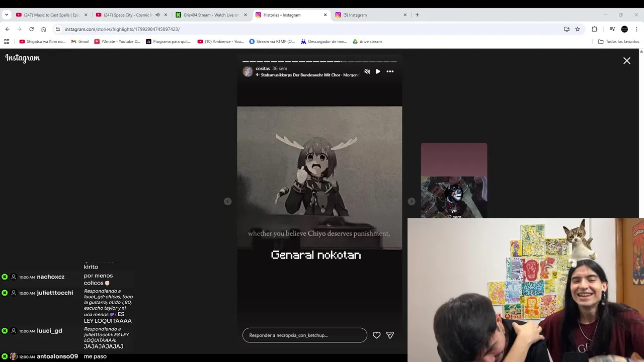Reload the current page
The width and height of the screenshot is (644, 362).
(31, 29)
